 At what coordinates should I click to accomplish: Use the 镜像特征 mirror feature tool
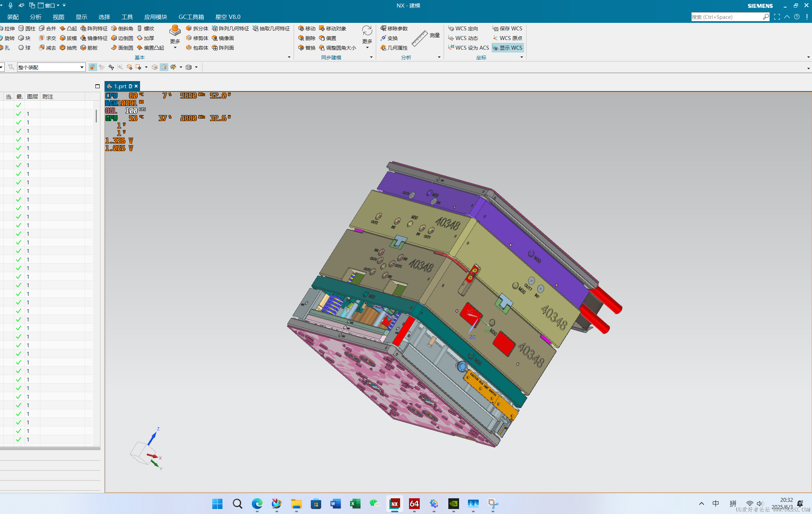point(94,38)
